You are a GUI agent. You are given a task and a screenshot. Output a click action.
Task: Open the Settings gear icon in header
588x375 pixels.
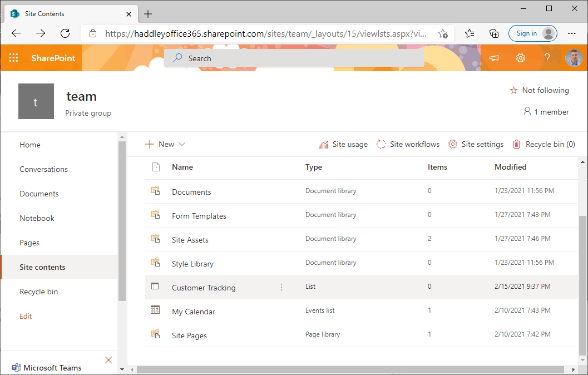click(520, 58)
